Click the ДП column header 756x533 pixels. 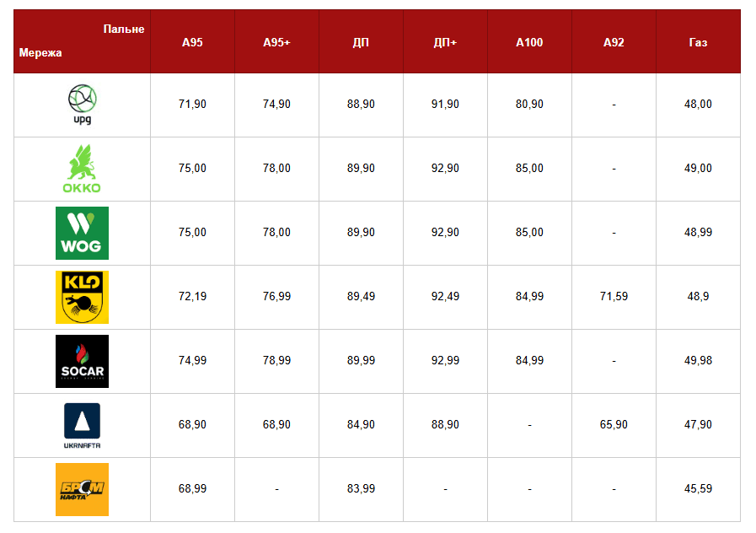coord(361,42)
